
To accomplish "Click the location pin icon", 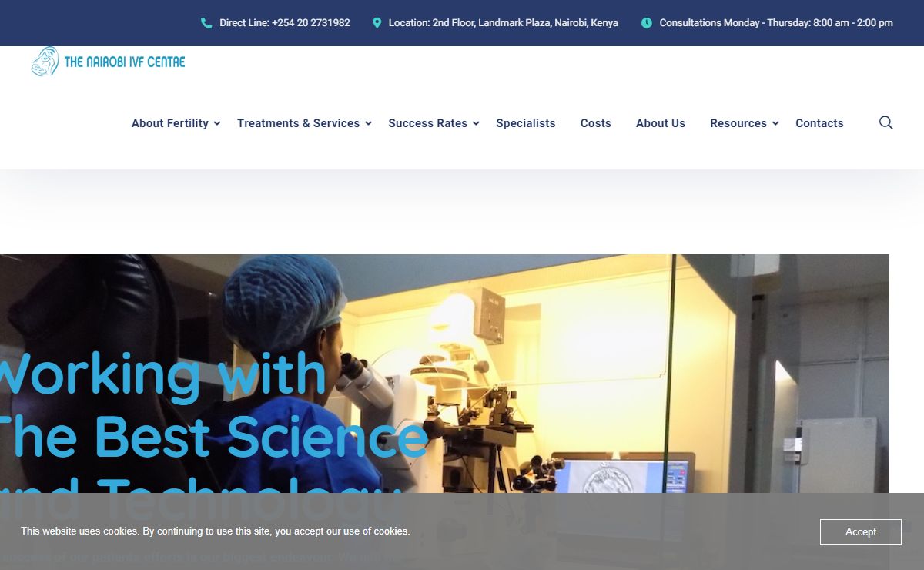I will 377,23.
